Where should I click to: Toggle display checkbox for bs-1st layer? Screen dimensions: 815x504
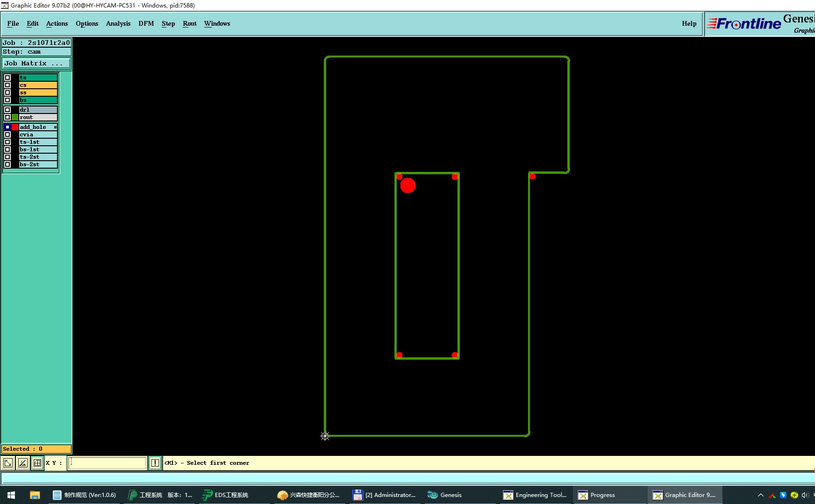[x=7, y=149]
